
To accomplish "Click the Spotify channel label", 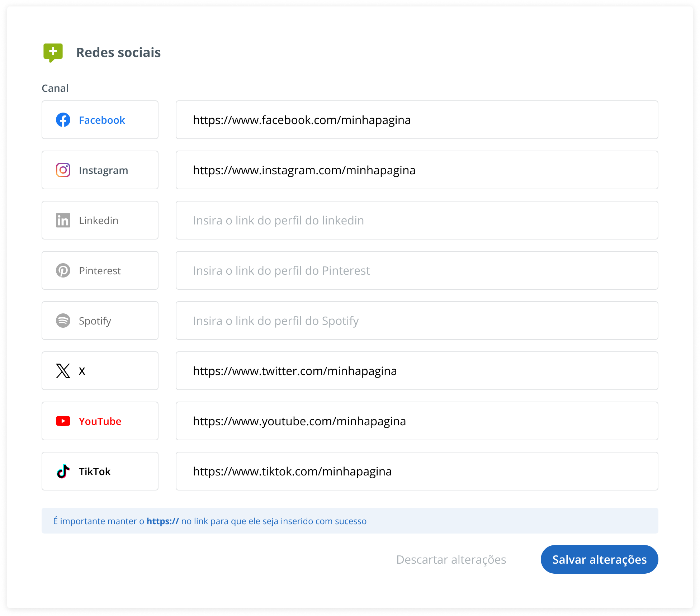I will [95, 321].
